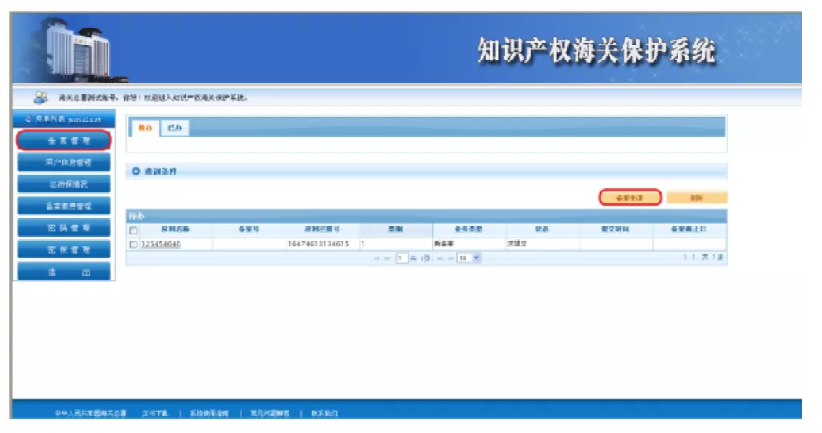Viewport: 822px width, 433px height.
Task: Open the 系统使用指南 footer link
Action: (209, 413)
